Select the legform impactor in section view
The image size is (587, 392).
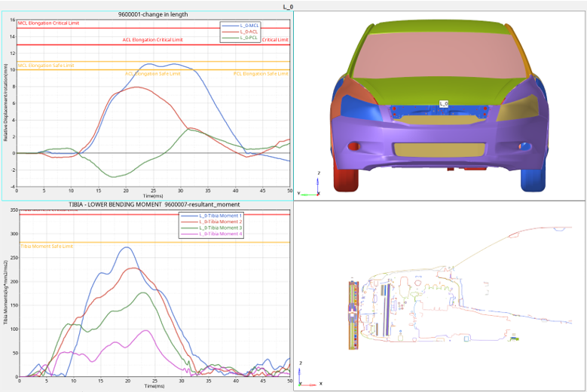[353, 315]
